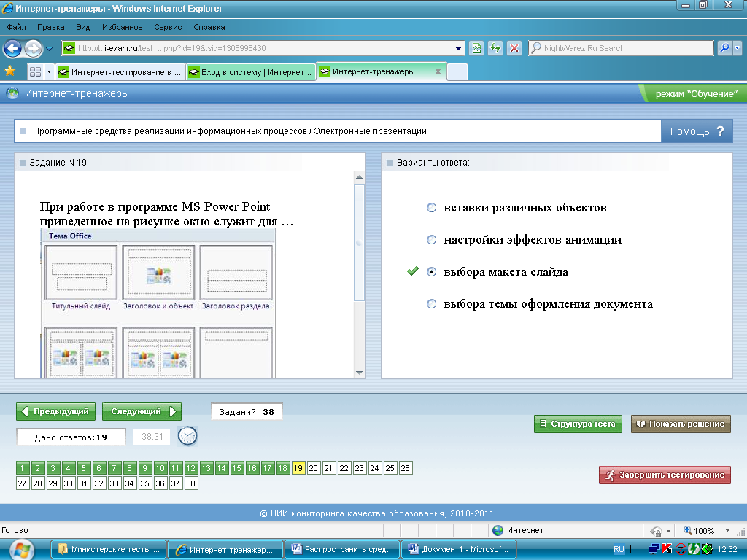
Task: Open recent pages dropdown next to forward arrow
Action: point(49,49)
